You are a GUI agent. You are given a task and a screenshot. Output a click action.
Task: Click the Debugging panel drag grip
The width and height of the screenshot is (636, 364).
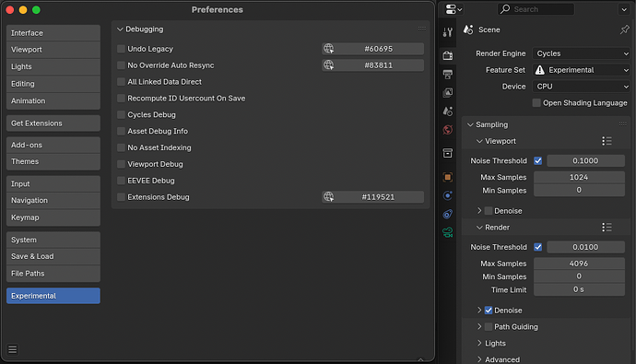(x=422, y=29)
